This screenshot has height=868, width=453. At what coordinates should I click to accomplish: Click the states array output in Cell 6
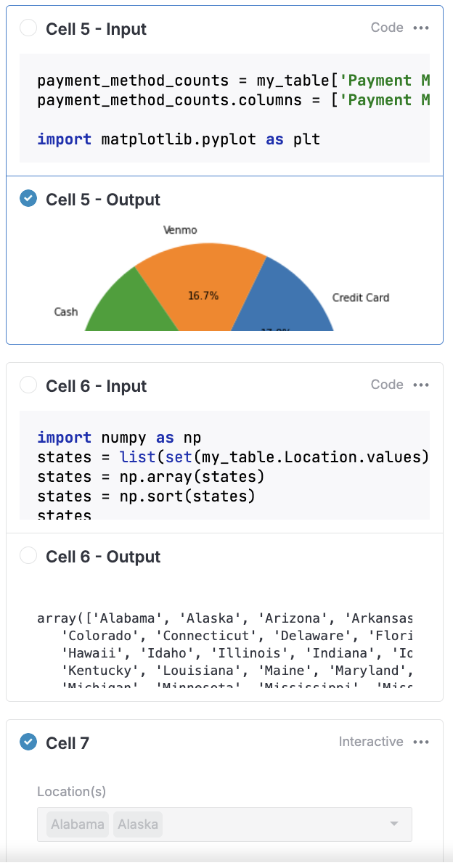(x=218, y=646)
